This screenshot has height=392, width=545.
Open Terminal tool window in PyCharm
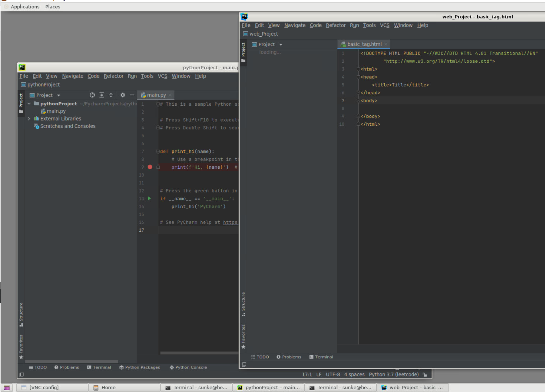[x=99, y=367]
